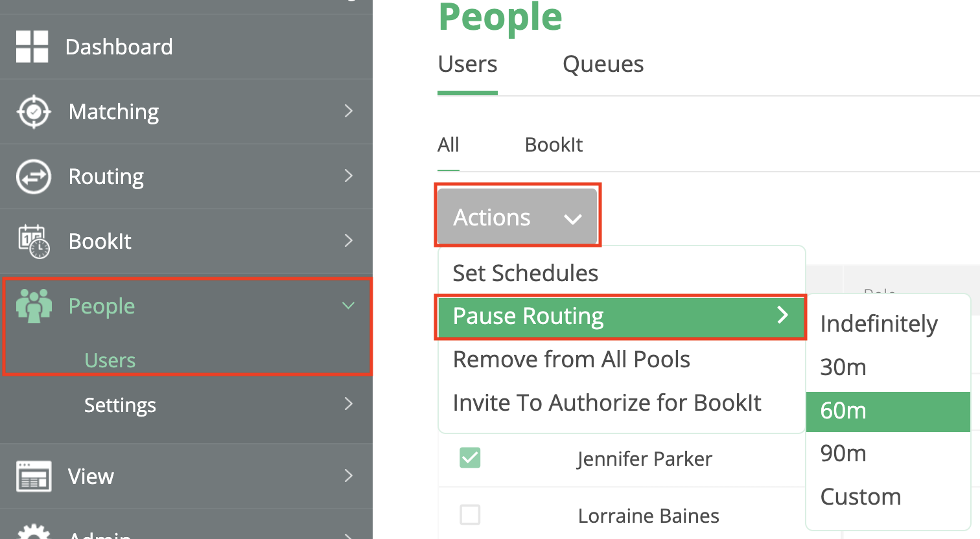Collapse the People section chevron
The image size is (980, 539).
pyautogui.click(x=349, y=306)
